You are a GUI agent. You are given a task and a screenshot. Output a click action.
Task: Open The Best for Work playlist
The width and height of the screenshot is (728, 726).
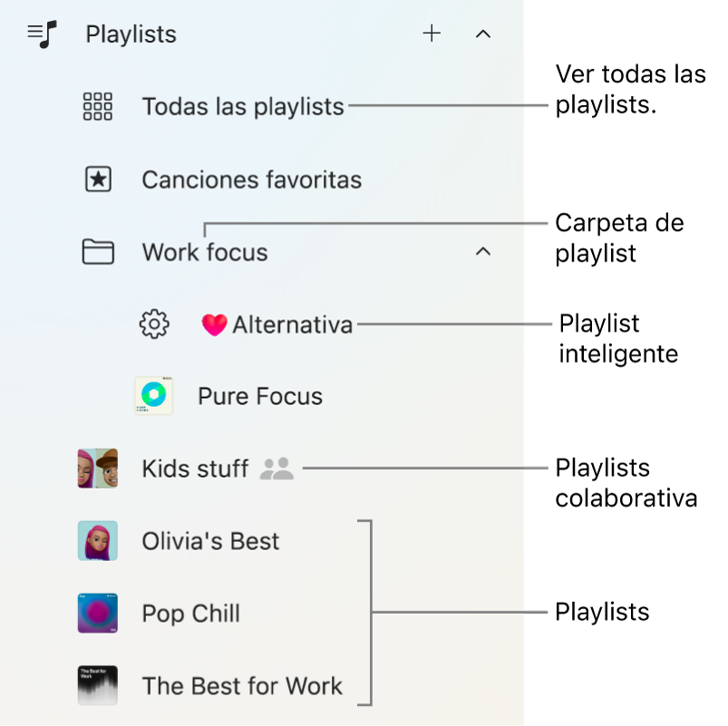(x=242, y=686)
